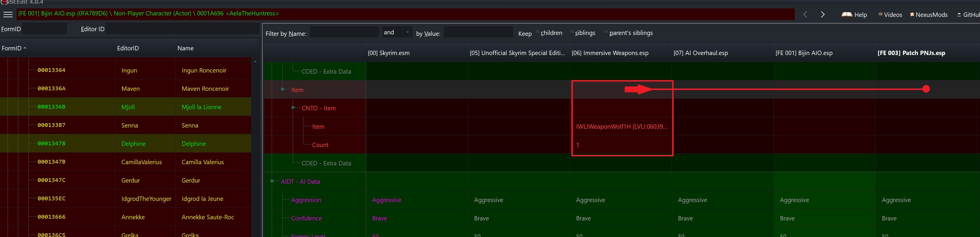The height and width of the screenshot is (237, 980).
Task: Open the 'and' operator dropdown
Action: point(397,32)
